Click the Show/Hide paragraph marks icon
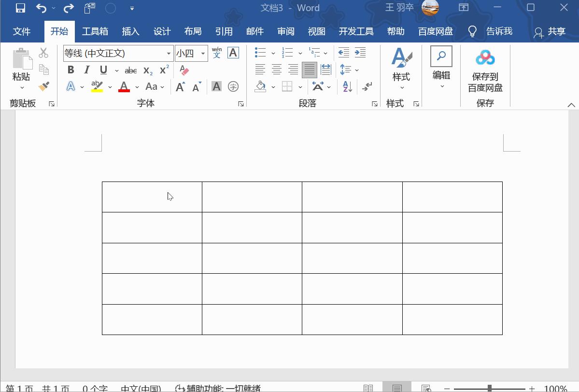The height and width of the screenshot is (392, 579). point(366,85)
